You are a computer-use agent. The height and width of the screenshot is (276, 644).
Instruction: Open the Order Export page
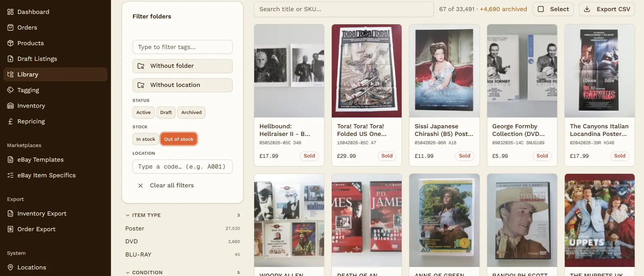[55, 229]
